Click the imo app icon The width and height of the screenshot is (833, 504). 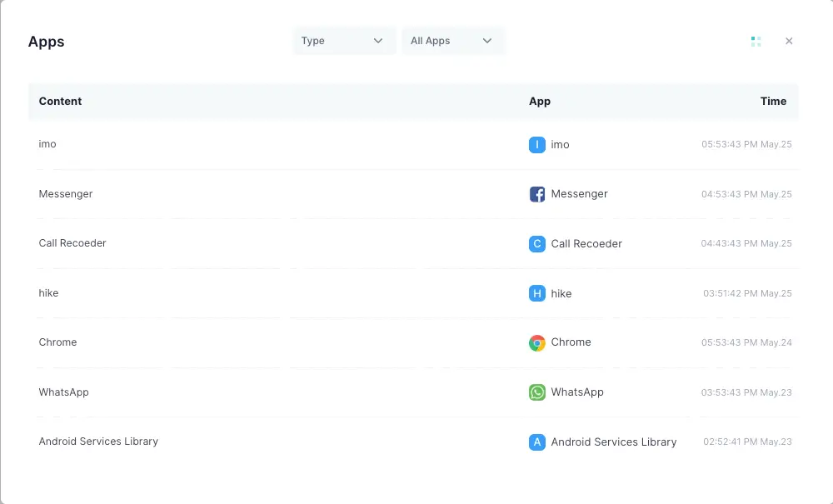click(x=537, y=144)
